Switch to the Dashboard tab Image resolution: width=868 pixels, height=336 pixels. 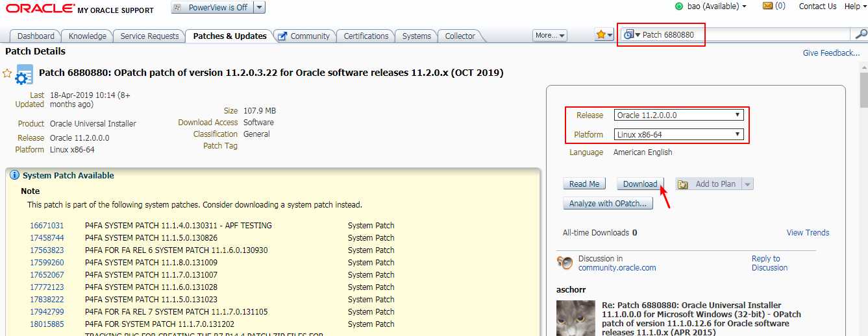click(x=36, y=36)
